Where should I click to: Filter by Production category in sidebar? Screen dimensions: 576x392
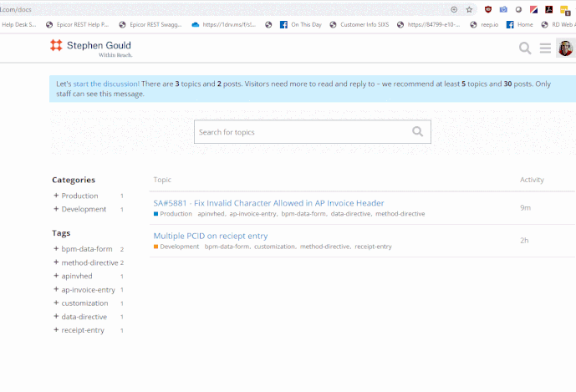point(79,196)
